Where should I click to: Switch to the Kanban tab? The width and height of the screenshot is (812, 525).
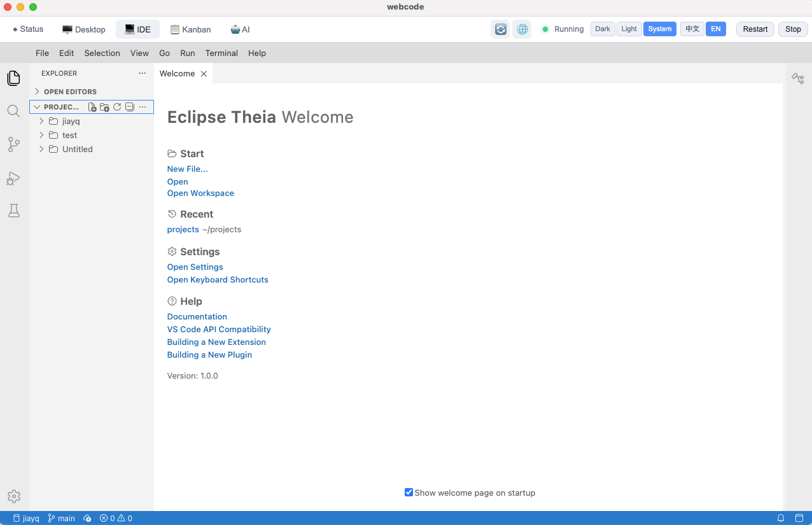point(190,29)
